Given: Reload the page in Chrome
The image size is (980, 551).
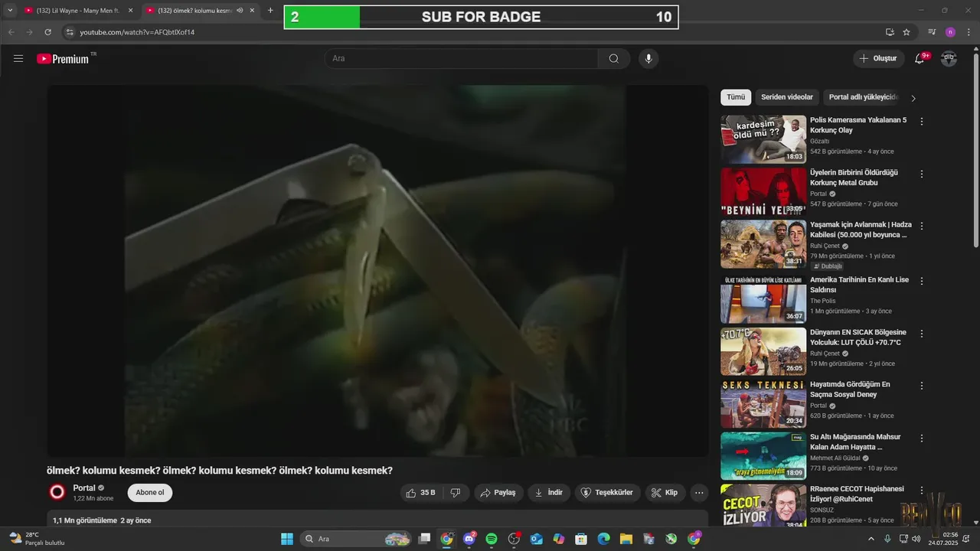Looking at the screenshot, I should (x=47, y=32).
